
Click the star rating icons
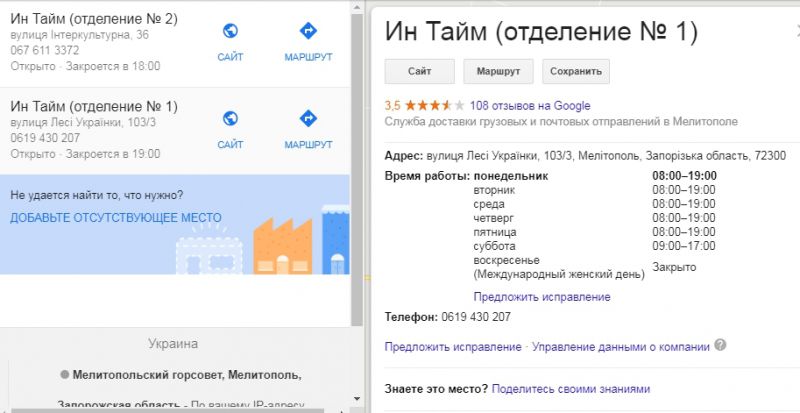tap(435, 106)
